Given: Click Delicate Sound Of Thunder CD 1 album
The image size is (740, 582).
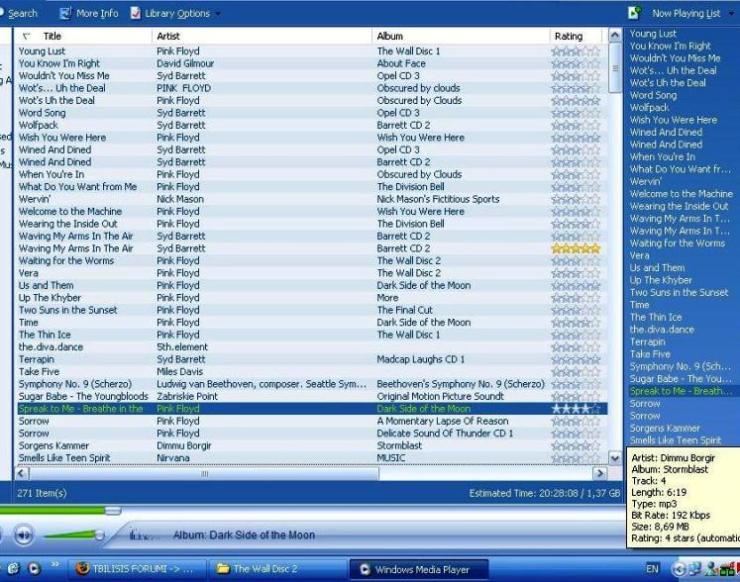Looking at the screenshot, I should 445,433.
